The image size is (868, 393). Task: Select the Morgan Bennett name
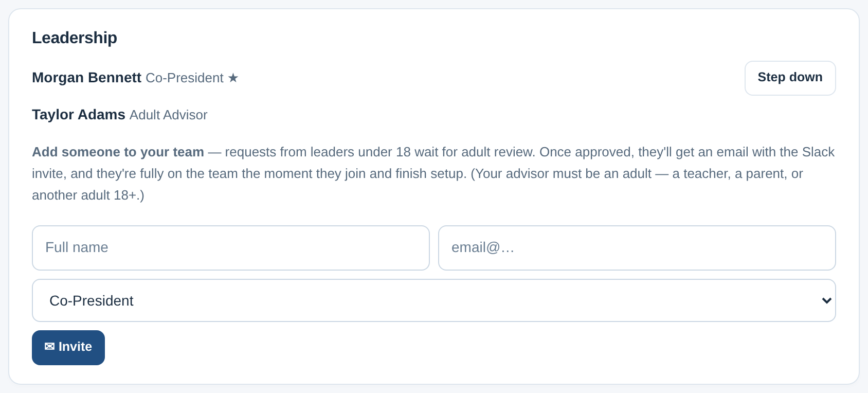86,78
